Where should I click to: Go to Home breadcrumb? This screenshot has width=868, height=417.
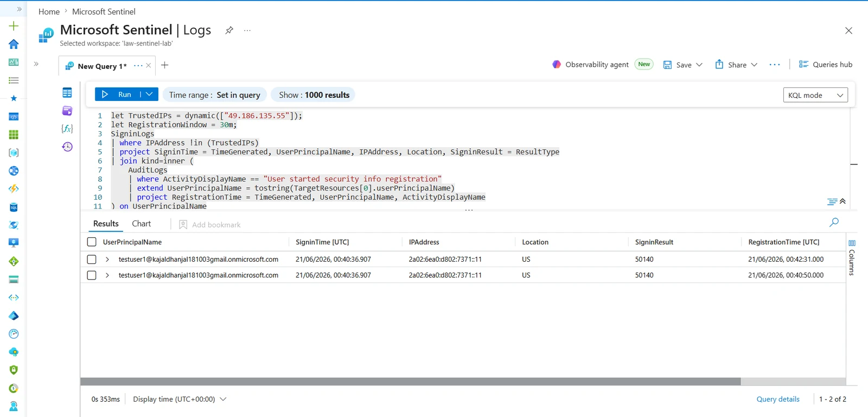point(49,11)
